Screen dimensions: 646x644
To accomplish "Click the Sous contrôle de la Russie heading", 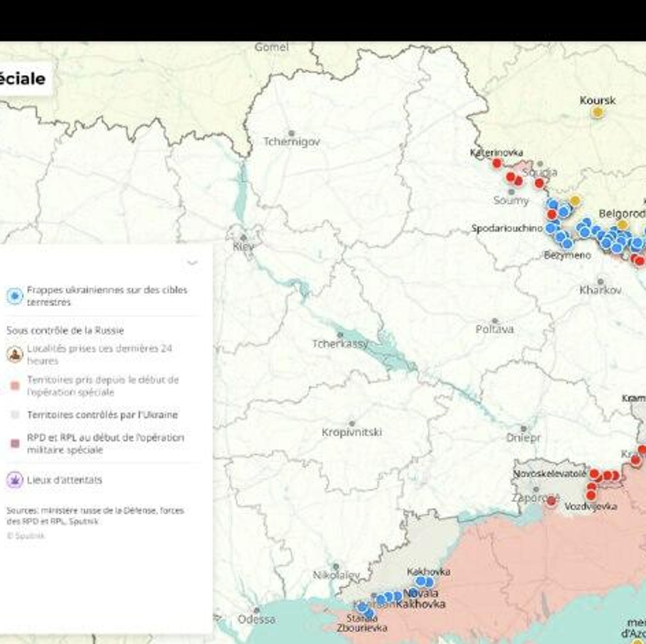I will (65, 330).
